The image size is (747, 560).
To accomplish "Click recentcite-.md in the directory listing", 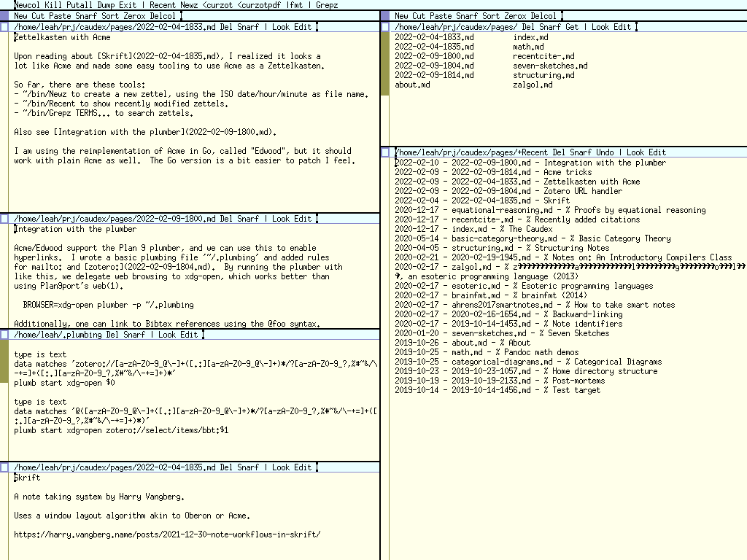I will [543, 57].
